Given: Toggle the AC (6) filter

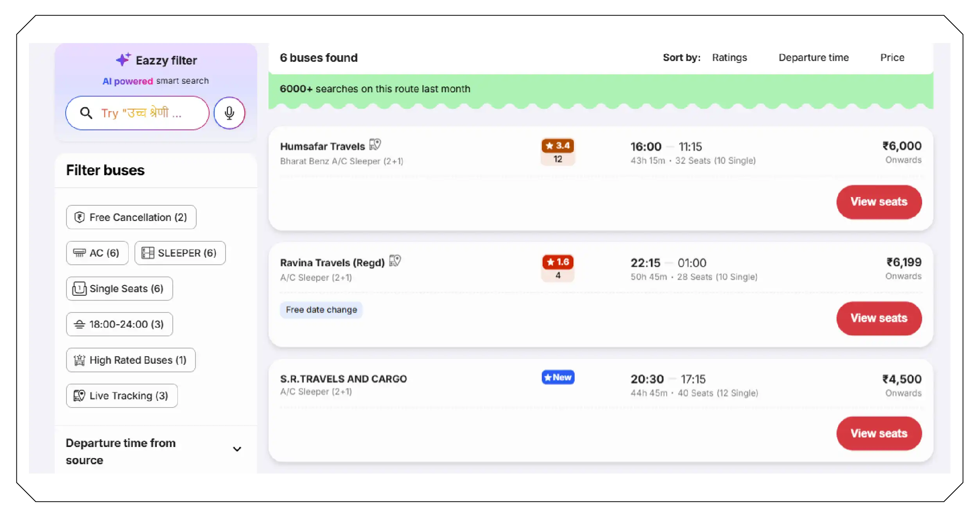Looking at the screenshot, I should click(97, 253).
